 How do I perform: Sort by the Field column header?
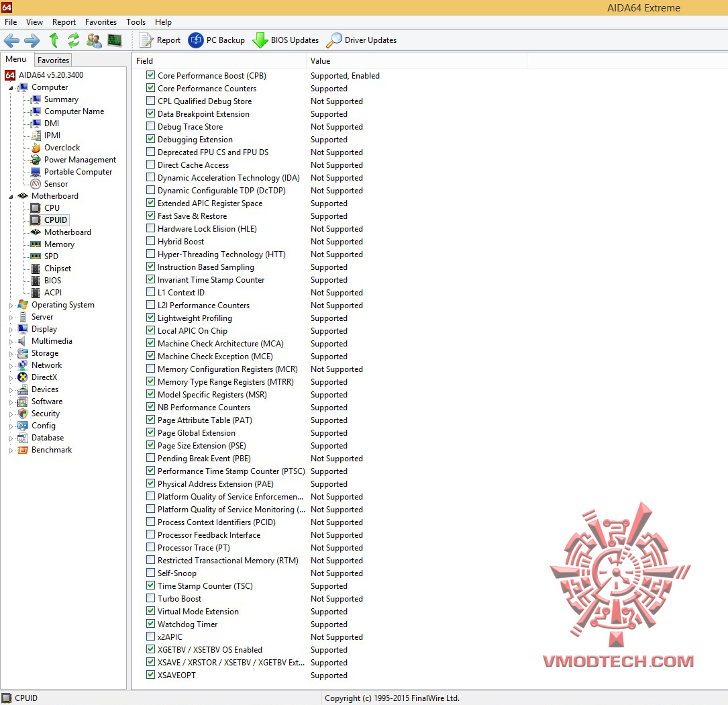coord(219,61)
